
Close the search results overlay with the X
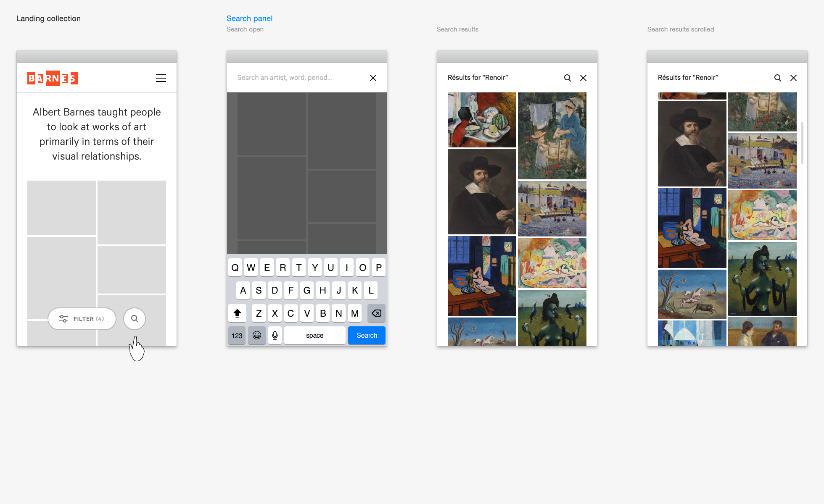pyautogui.click(x=584, y=78)
